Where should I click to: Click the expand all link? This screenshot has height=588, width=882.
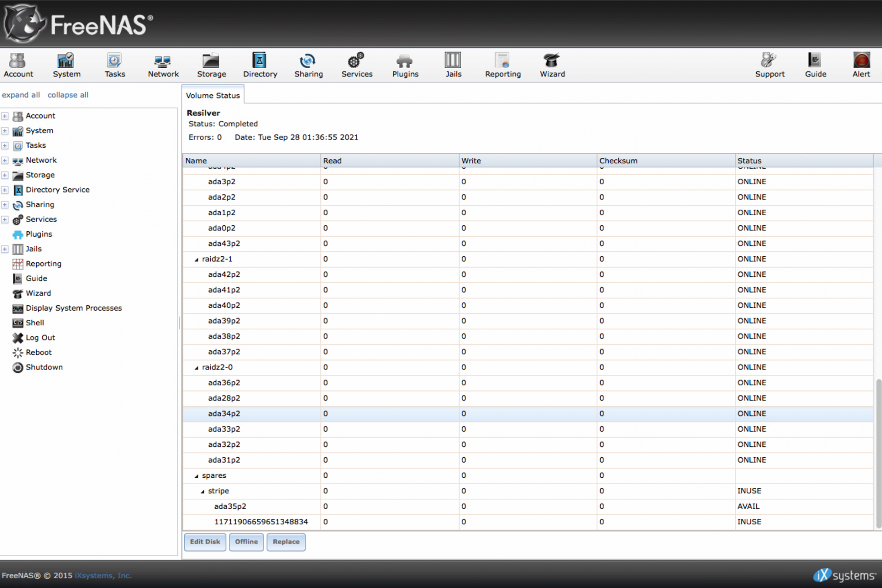(21, 95)
